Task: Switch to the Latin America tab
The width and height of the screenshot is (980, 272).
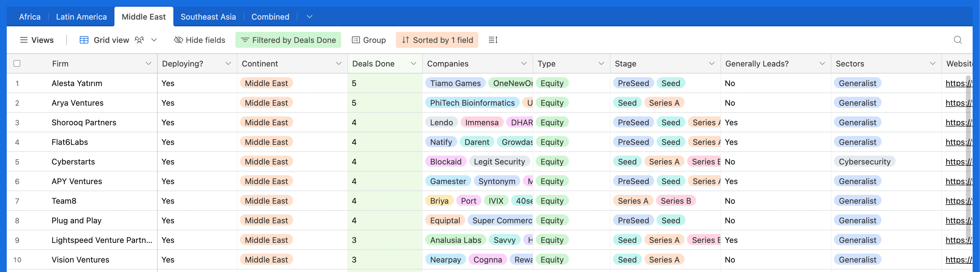Action: click(81, 17)
